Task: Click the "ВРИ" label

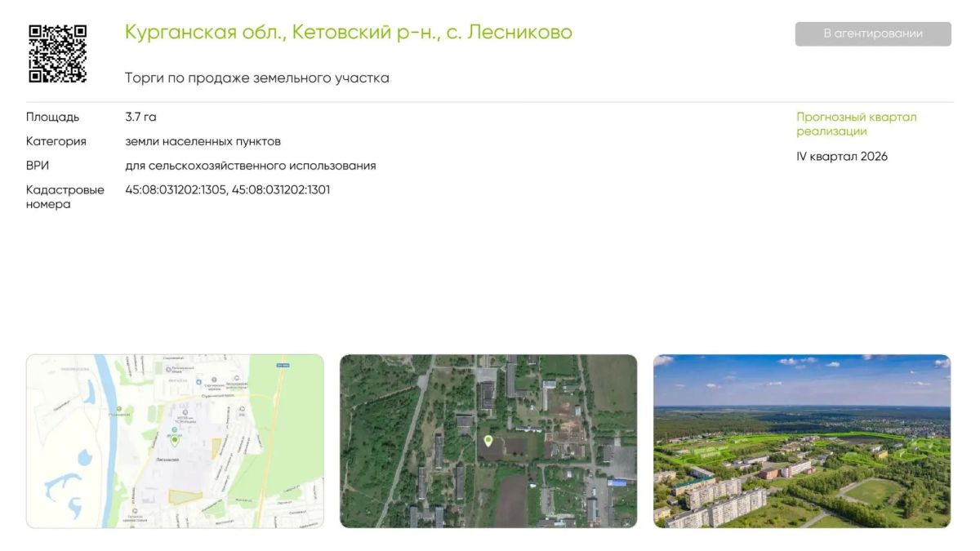Action: pos(38,166)
